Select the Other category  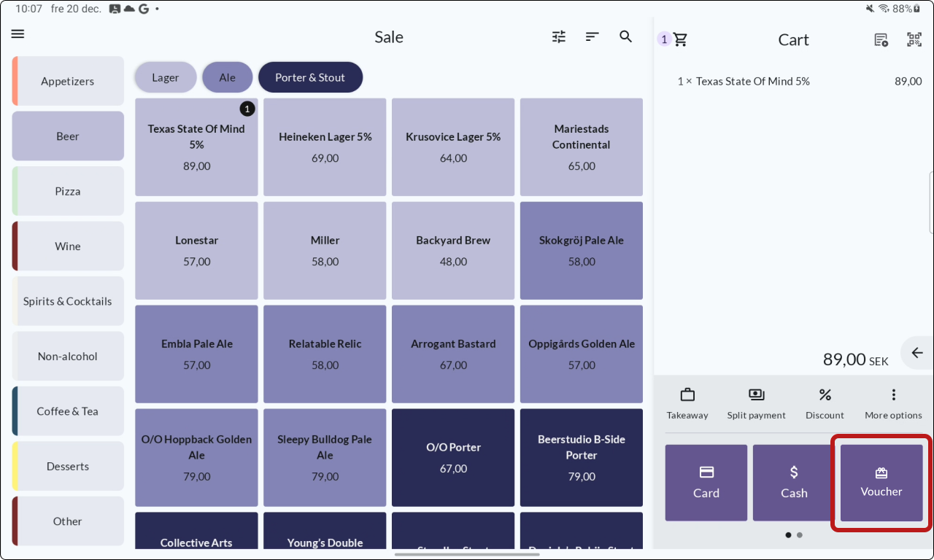click(68, 521)
